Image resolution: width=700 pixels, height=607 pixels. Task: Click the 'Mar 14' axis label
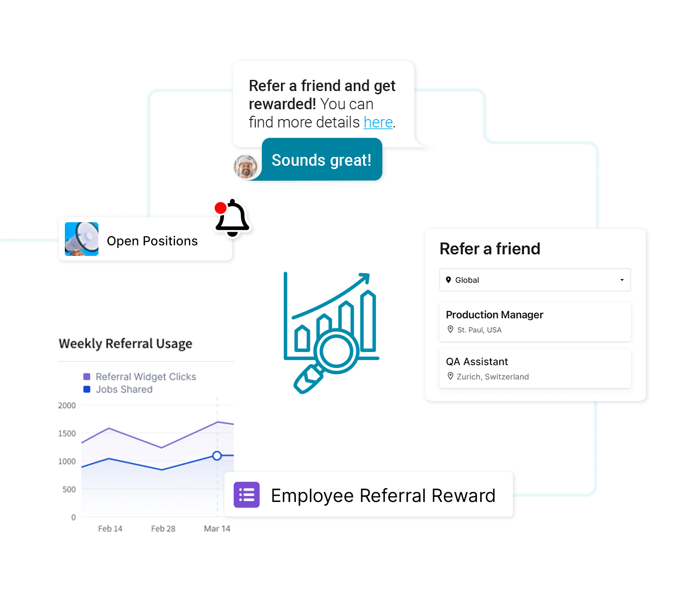(x=217, y=529)
